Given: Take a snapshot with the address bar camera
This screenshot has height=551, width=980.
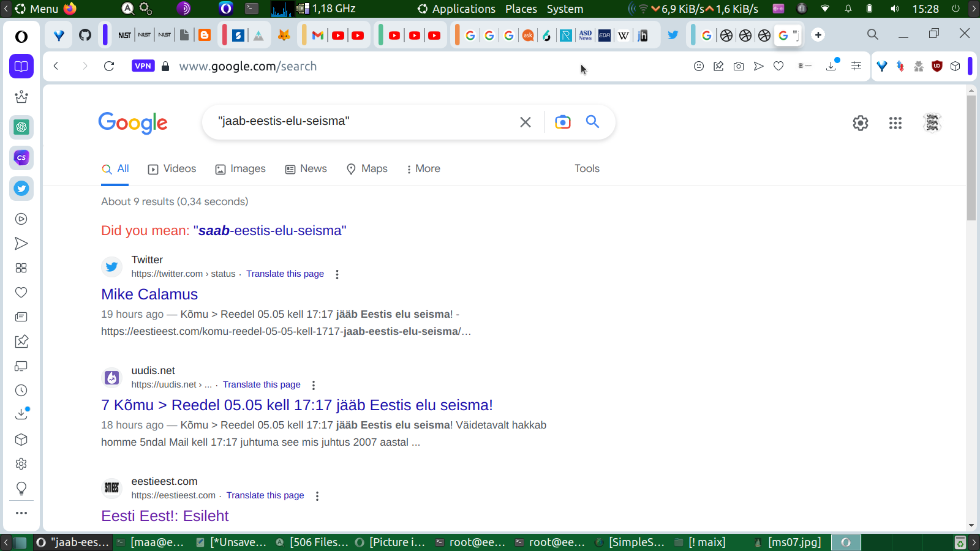Looking at the screenshot, I should [x=739, y=66].
